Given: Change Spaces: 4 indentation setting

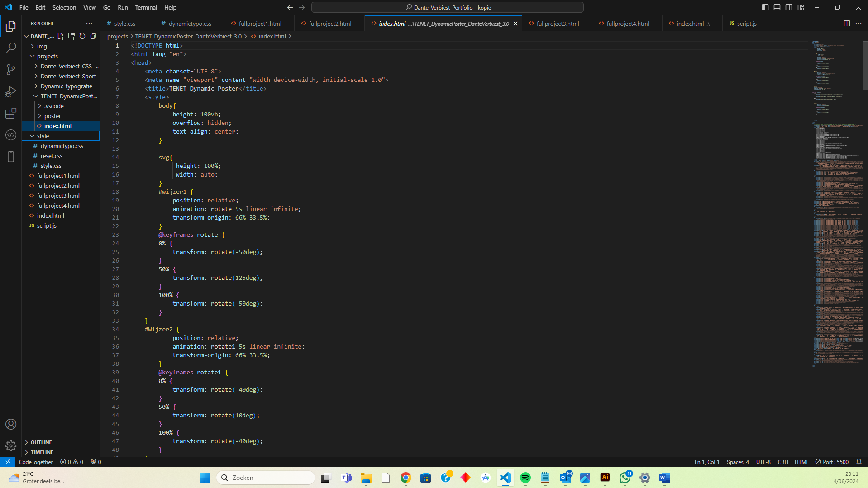Looking at the screenshot, I should (738, 462).
